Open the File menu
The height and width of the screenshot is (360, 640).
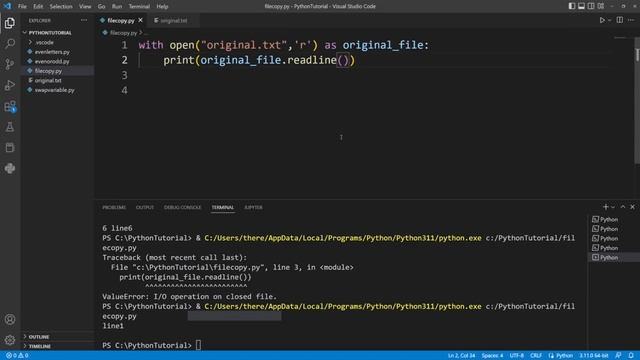click(x=22, y=7)
